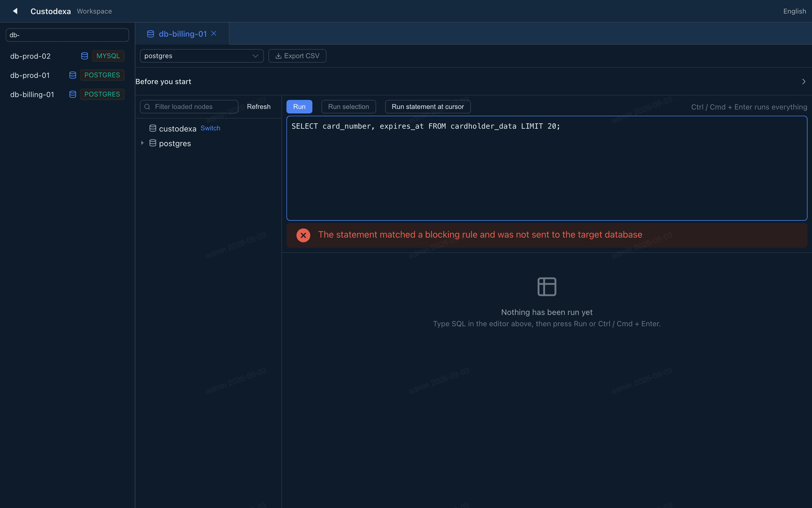Select the custodexa tree node

coord(178,129)
